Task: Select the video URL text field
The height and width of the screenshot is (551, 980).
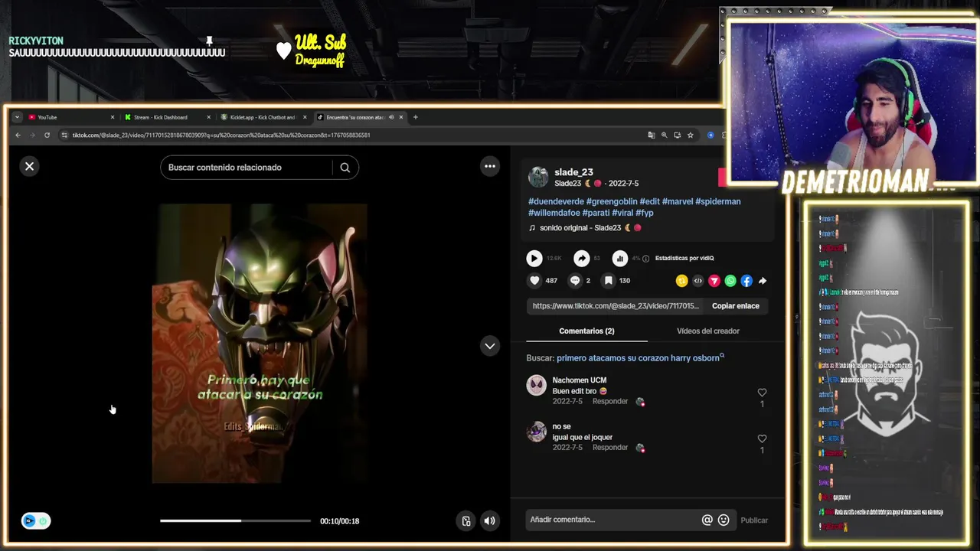Action: click(616, 306)
